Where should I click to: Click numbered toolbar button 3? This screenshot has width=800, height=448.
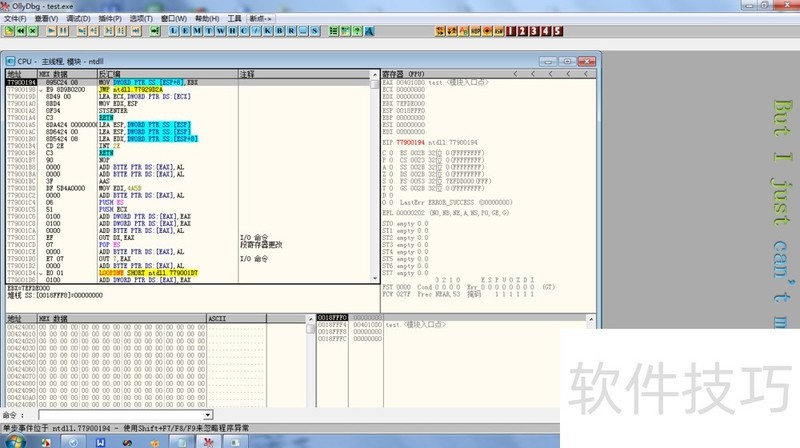(534, 31)
